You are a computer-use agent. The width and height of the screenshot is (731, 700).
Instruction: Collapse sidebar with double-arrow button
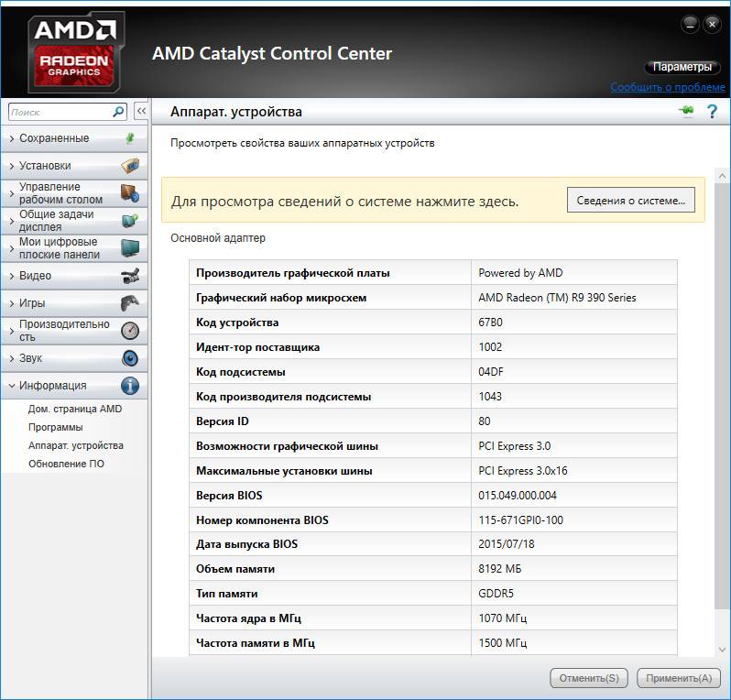pyautogui.click(x=141, y=111)
